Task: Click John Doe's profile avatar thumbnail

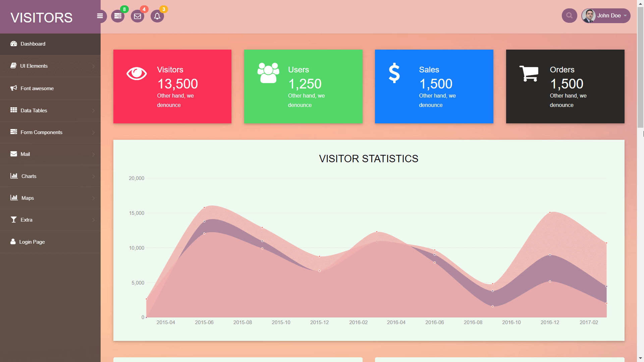Action: (x=589, y=15)
